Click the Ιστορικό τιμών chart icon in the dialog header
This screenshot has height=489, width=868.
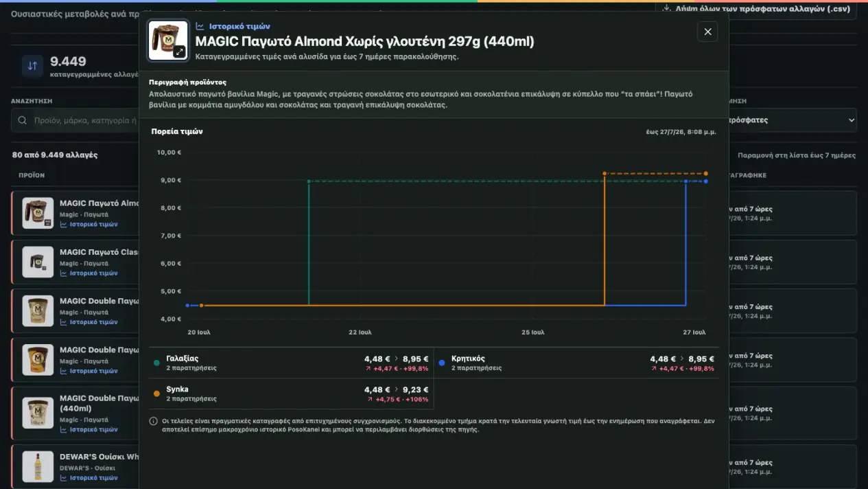[200, 26]
